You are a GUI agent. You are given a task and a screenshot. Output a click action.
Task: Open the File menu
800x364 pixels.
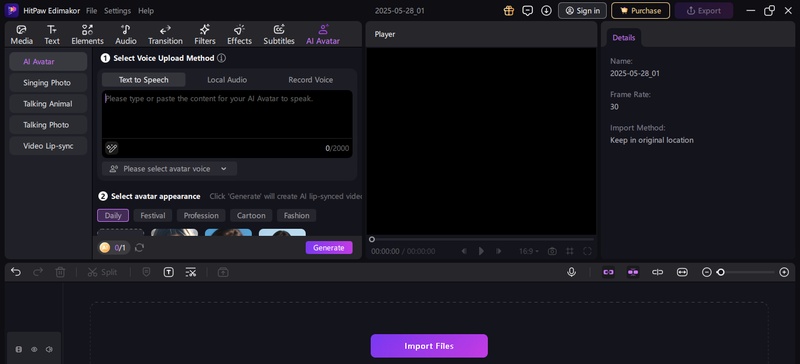[91, 11]
